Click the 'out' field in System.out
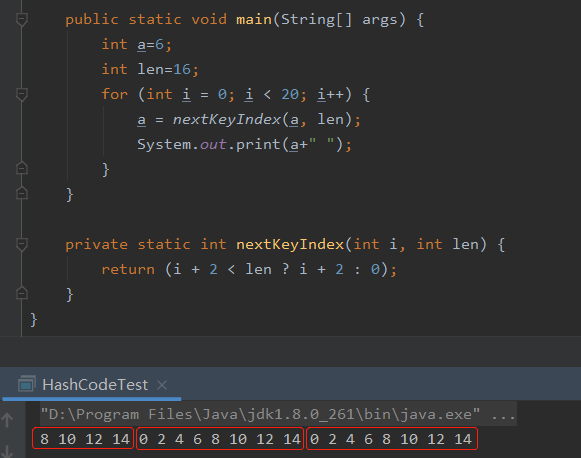Viewport: 581px width, 458px height. point(213,145)
